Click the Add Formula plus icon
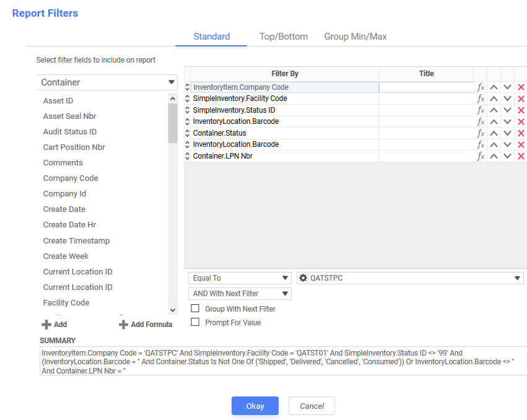527x420 pixels. point(124,324)
